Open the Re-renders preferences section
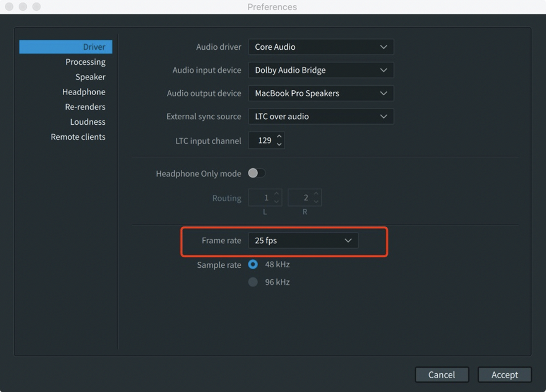Viewport: 546px width, 392px height. (85, 107)
